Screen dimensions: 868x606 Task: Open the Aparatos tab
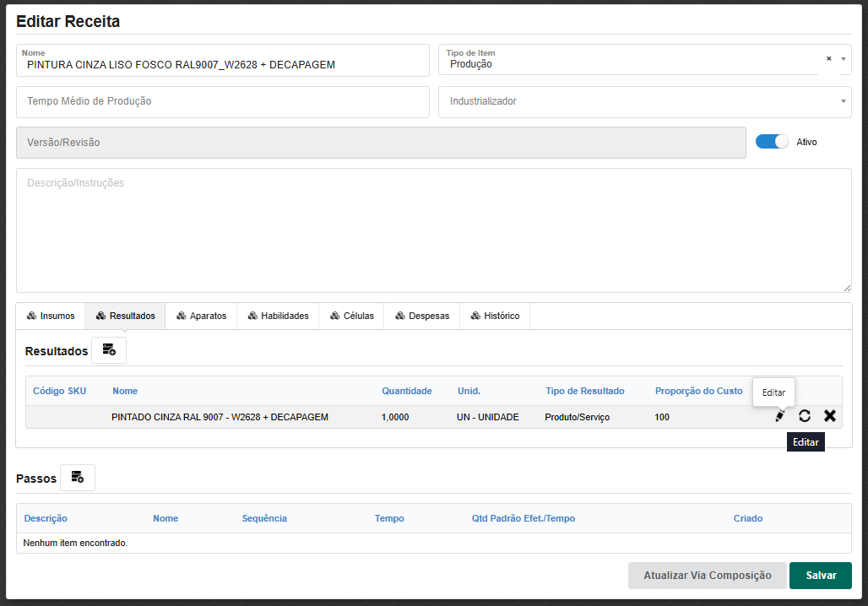click(x=201, y=316)
